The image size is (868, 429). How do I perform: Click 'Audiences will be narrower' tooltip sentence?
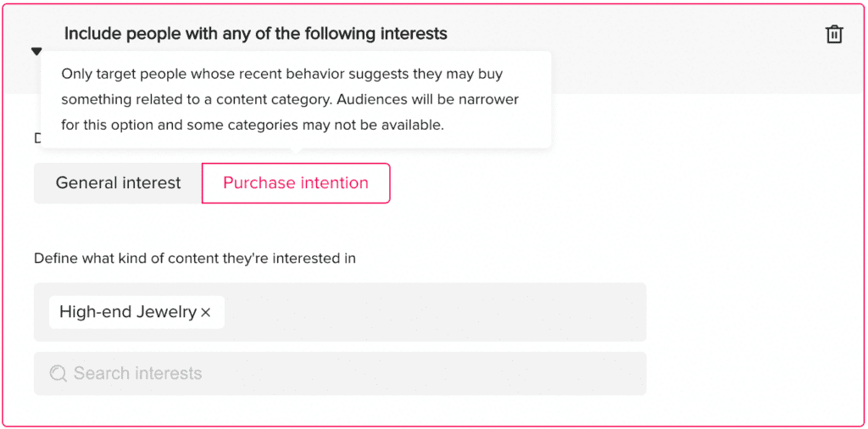pos(428,100)
